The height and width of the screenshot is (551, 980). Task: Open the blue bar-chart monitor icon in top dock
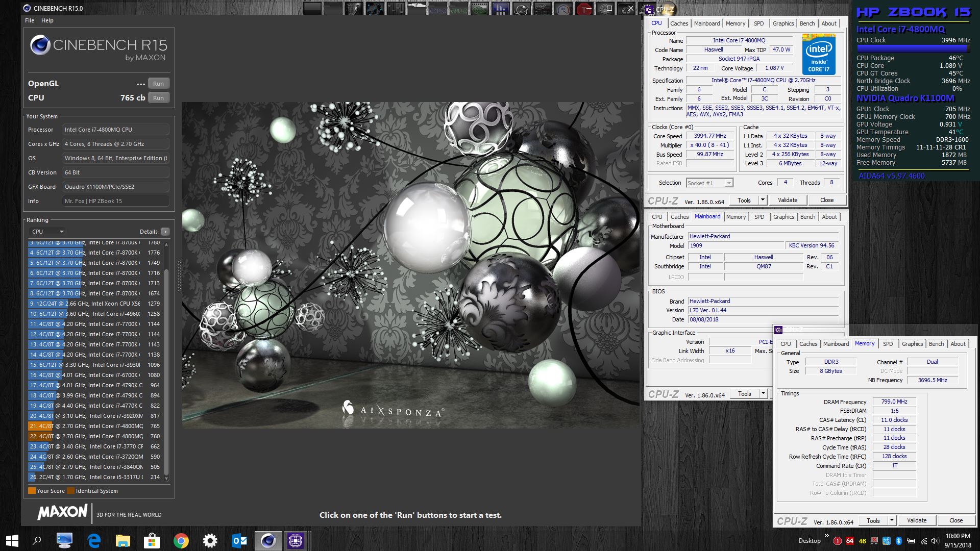click(x=501, y=8)
